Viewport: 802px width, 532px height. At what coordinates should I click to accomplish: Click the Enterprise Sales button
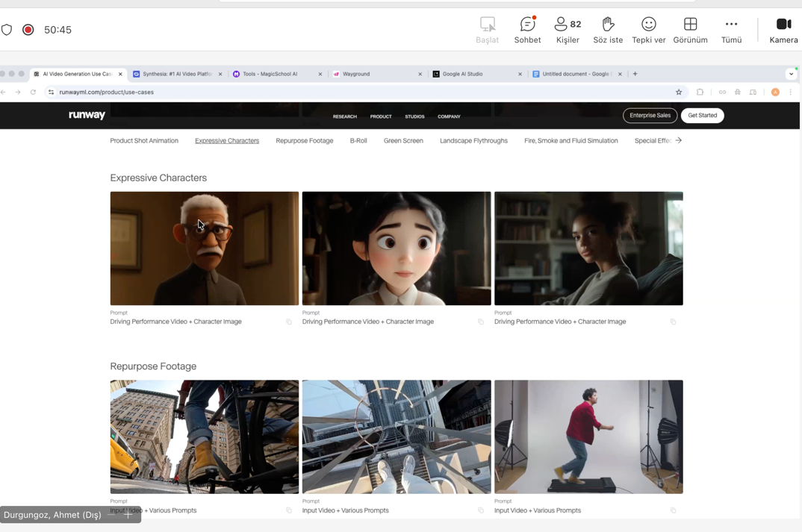point(650,116)
